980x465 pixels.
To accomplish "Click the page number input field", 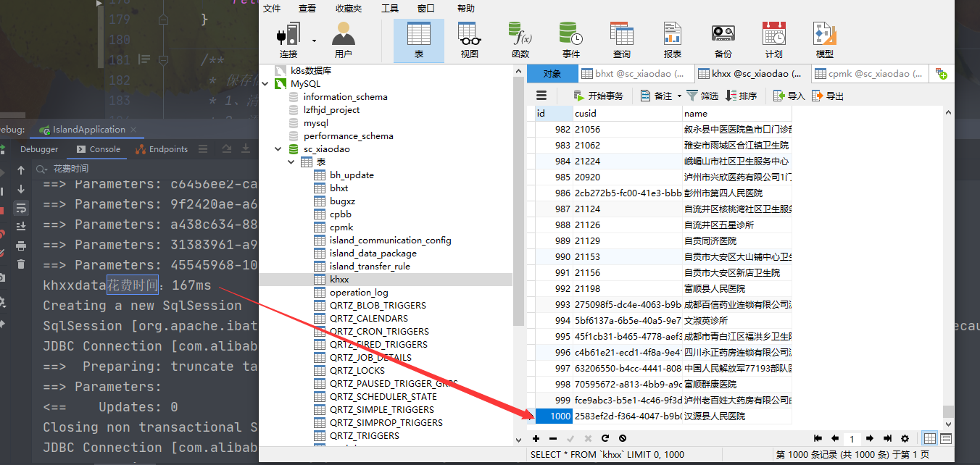I will 852,439.
